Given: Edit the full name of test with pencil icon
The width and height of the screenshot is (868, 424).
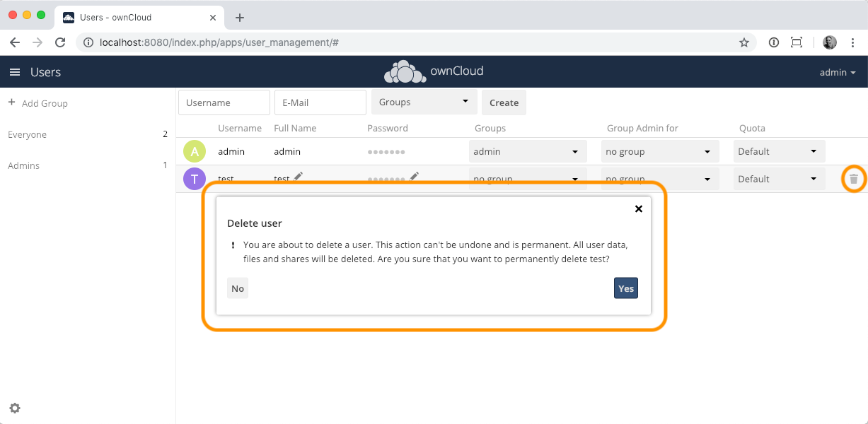Looking at the screenshot, I should pyautogui.click(x=299, y=177).
